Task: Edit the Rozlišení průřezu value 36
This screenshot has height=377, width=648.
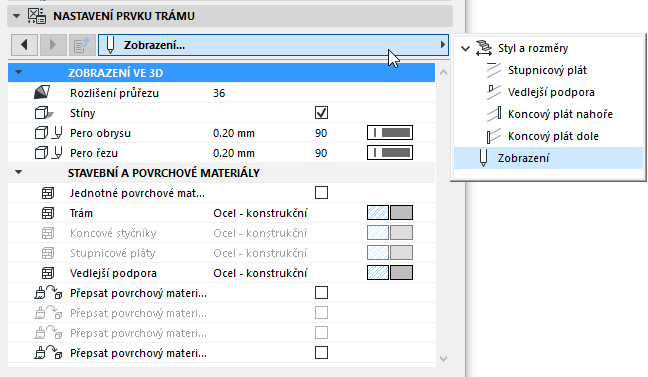Action: pos(219,93)
